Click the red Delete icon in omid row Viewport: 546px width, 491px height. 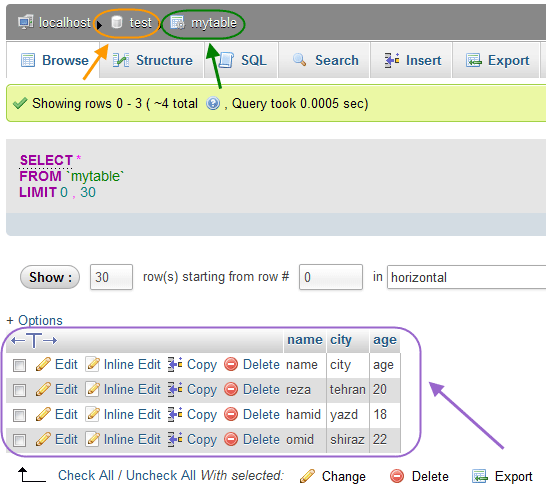(231, 439)
